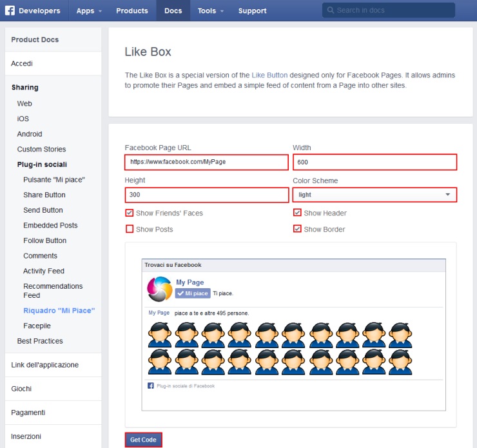
Task: Click the Get Code button
Action: (143, 440)
